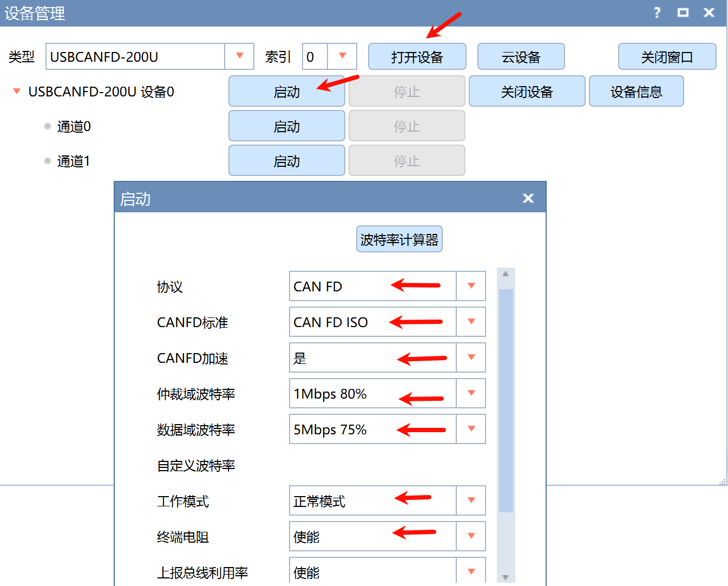Click the 打开设备 button
Screen dimensions: 728x586
(x=417, y=56)
